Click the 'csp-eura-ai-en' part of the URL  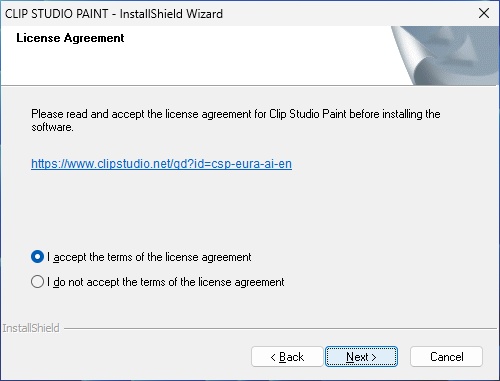(x=252, y=164)
